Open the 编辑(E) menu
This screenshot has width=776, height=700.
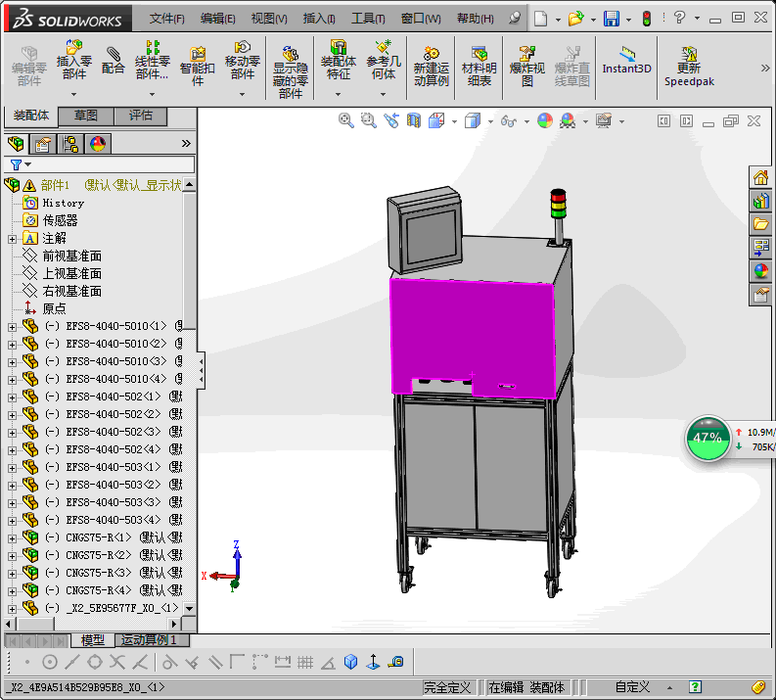[218, 19]
